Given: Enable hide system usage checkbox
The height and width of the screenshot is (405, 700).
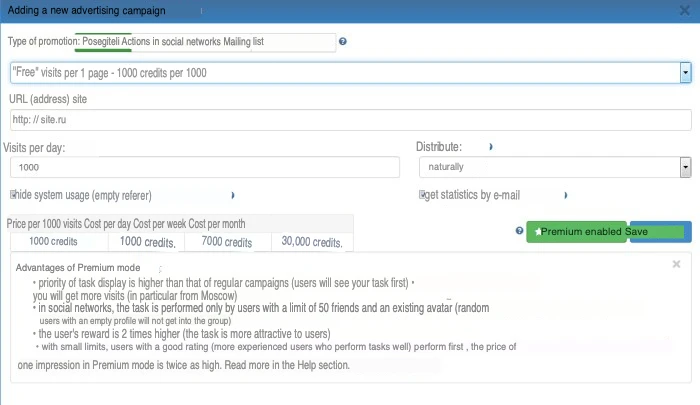Looking at the screenshot, I should (x=13, y=195).
